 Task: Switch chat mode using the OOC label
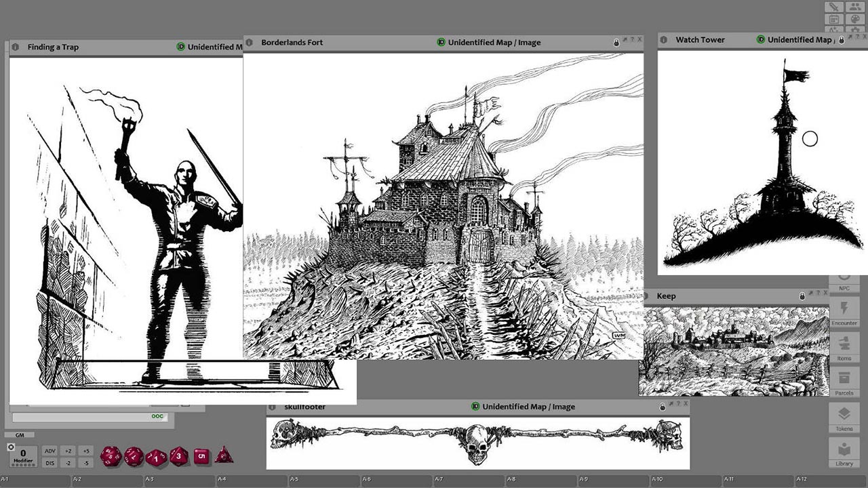(157, 417)
